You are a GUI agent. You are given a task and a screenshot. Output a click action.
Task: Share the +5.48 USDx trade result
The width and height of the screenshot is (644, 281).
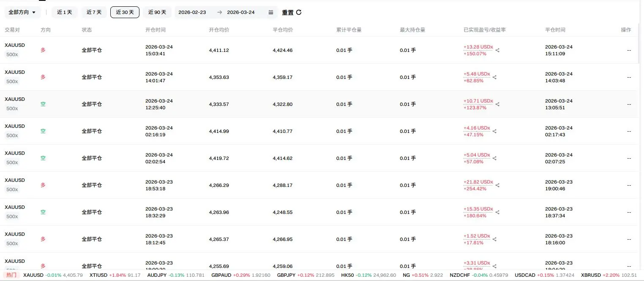click(494, 77)
